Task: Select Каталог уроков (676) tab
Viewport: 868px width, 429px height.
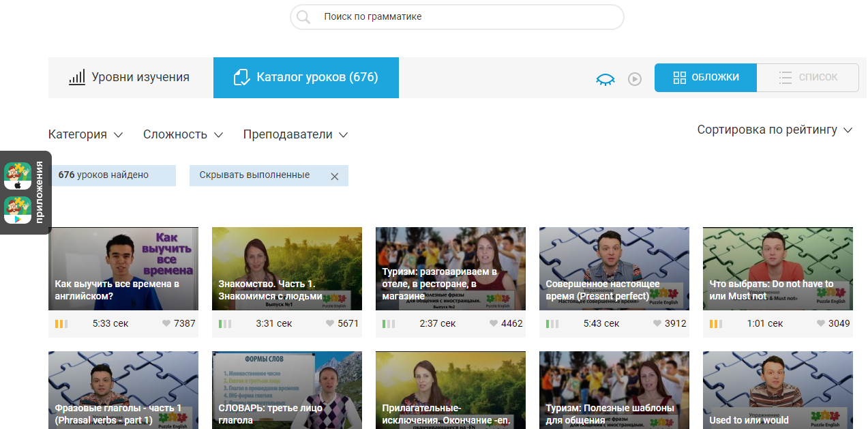Action: [305, 78]
